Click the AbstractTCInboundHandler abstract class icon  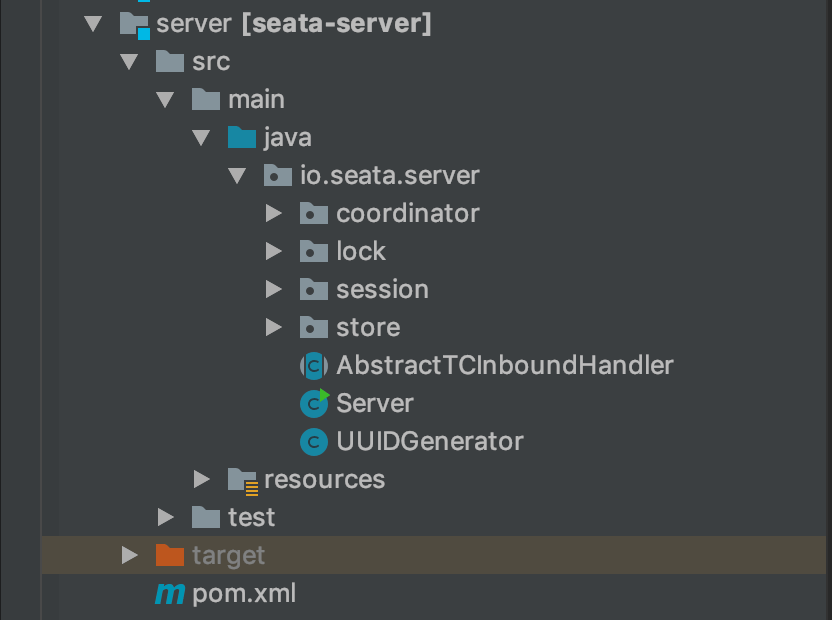tap(315, 365)
